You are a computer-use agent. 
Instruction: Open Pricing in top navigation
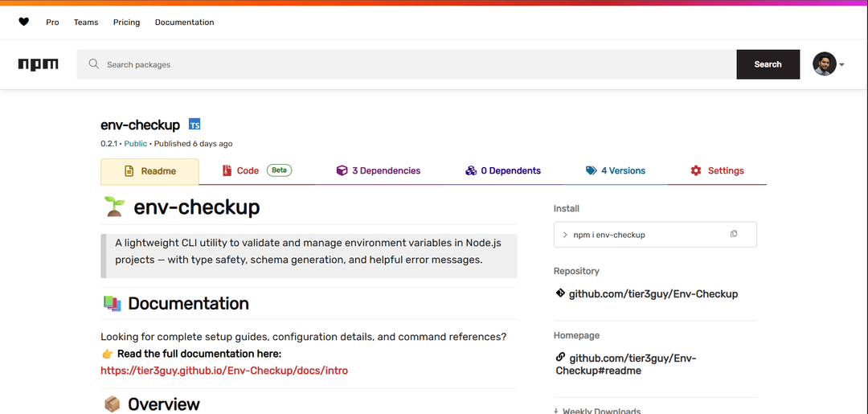coord(127,23)
